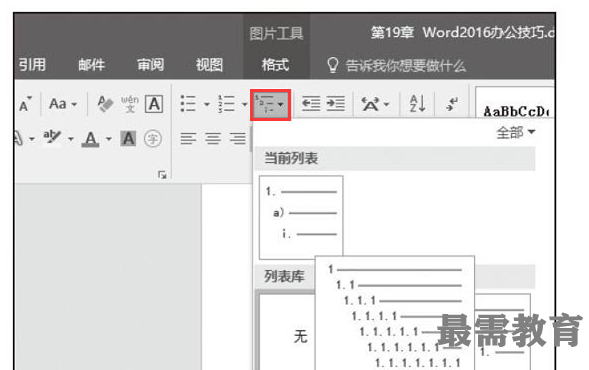Toggle show paragraph marks icon
The image size is (589, 370).
pos(452,104)
